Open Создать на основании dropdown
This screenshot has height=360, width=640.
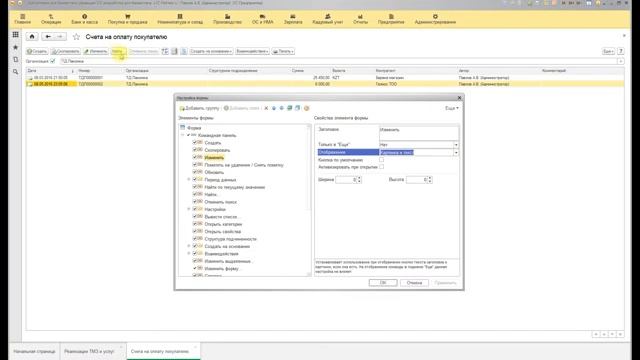(211, 51)
